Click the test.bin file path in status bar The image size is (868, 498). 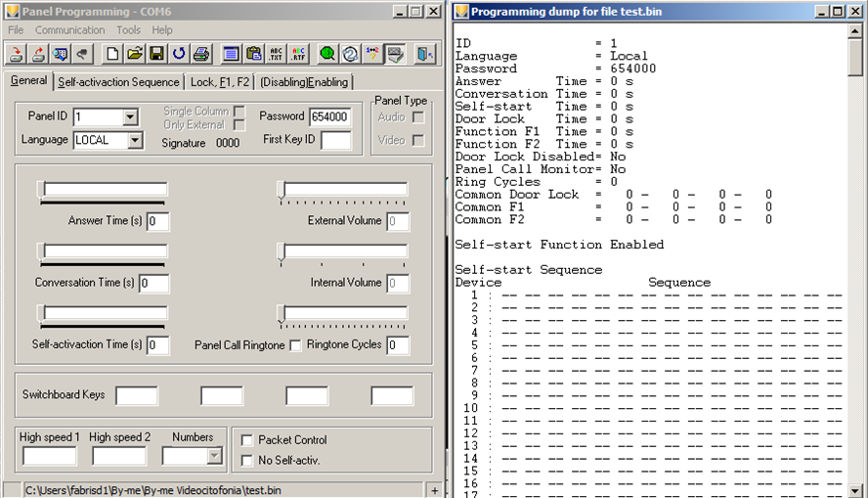153,490
